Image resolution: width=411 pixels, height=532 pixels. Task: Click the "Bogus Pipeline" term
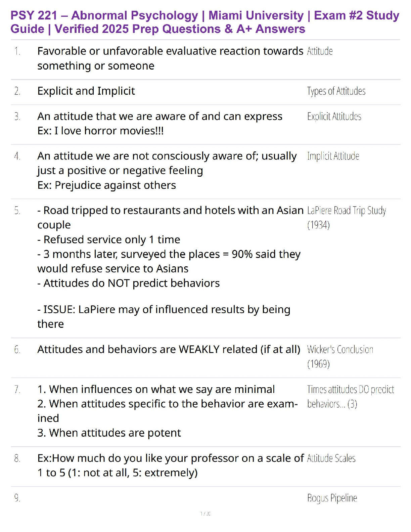coord(332,498)
